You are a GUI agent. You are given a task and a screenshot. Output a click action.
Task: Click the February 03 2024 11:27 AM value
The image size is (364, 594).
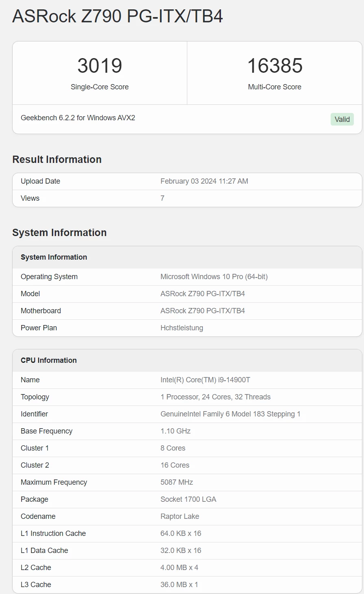coord(204,181)
